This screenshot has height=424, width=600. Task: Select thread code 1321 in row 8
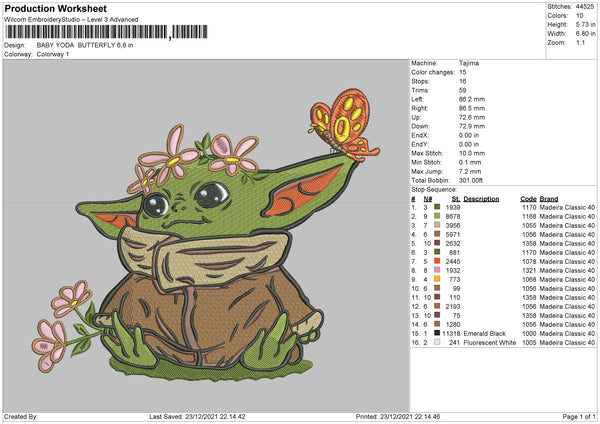(529, 271)
